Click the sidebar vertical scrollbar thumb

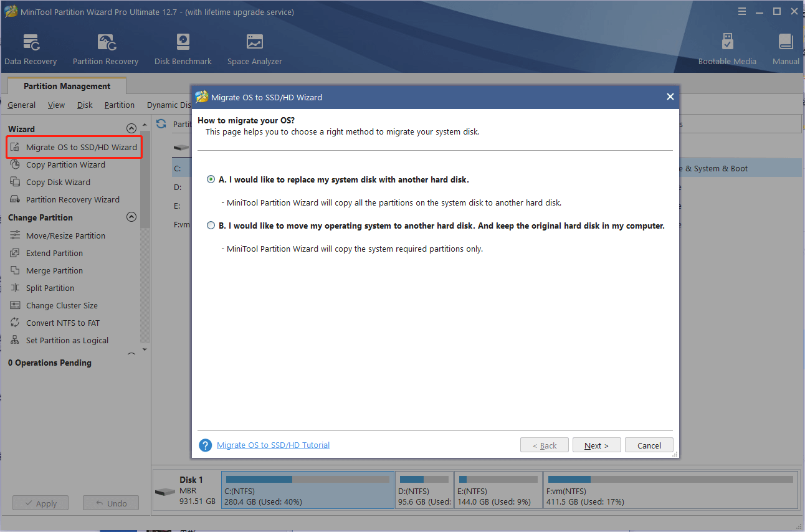click(x=145, y=181)
